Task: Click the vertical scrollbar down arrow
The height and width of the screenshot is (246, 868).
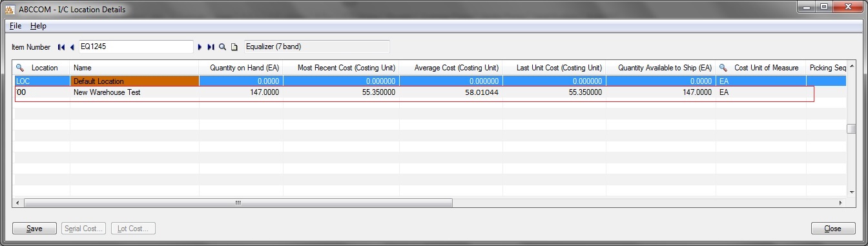Action: pos(851,192)
